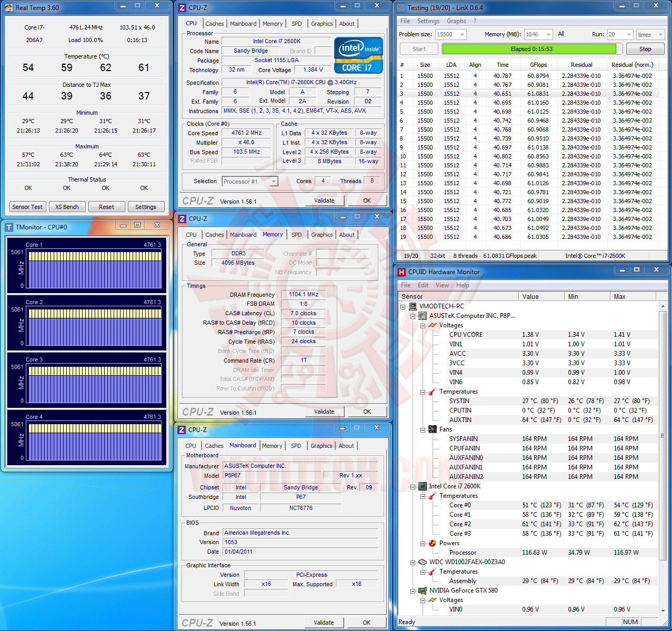Click the TMonitor title bar icon
Viewport: 672px width, 631px height.
(9, 227)
